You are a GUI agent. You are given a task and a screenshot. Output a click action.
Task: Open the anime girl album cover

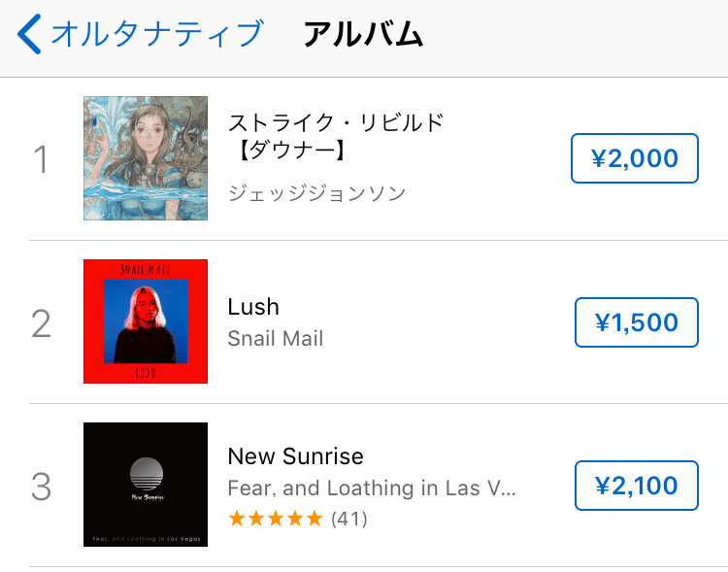146,158
